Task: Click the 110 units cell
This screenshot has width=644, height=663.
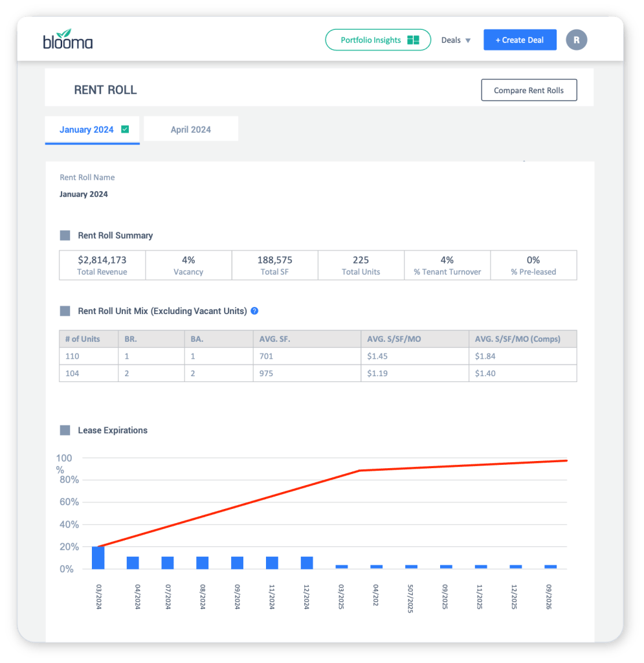Action: 89,356
